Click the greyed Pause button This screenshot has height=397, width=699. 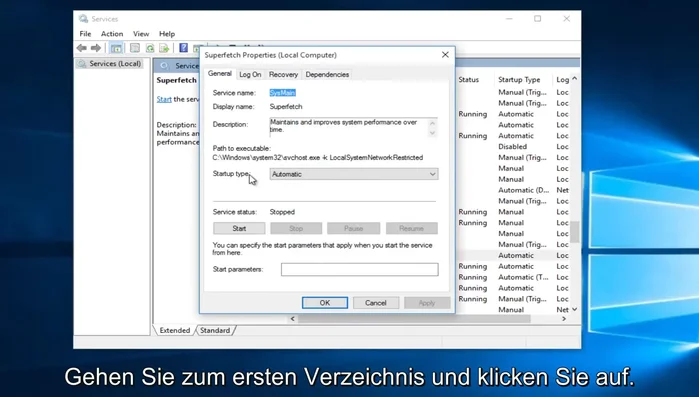point(354,229)
